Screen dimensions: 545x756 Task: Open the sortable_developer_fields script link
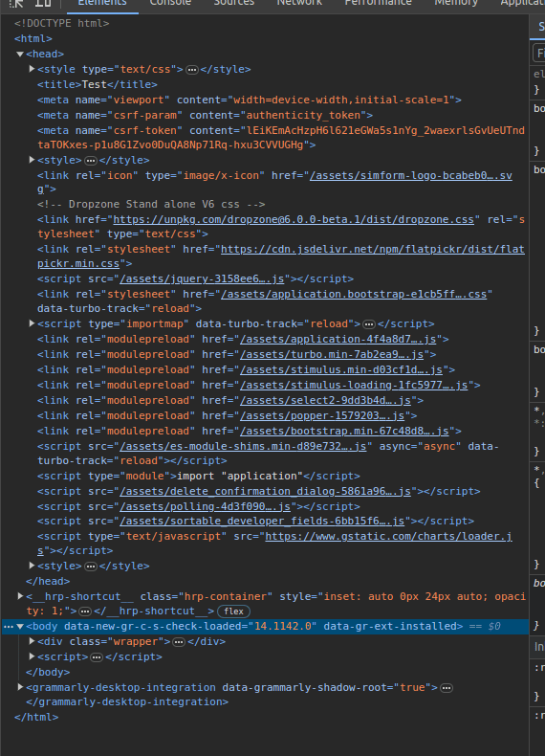(x=262, y=522)
